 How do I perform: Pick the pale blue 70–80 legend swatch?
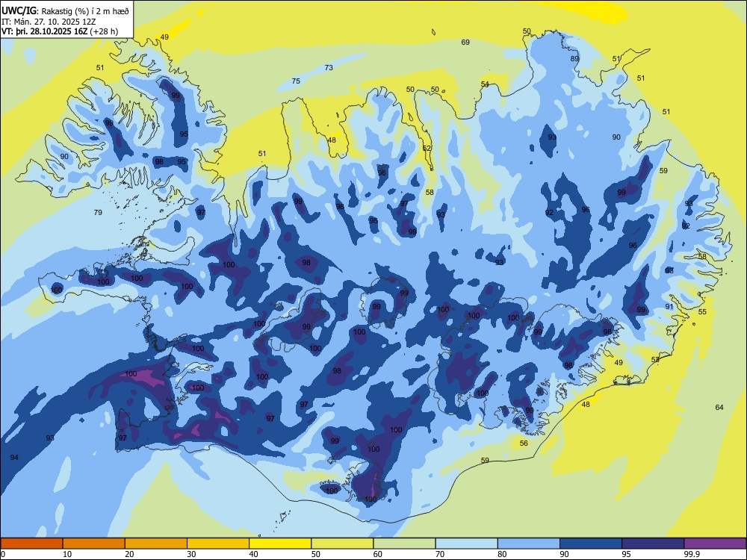click(467, 544)
